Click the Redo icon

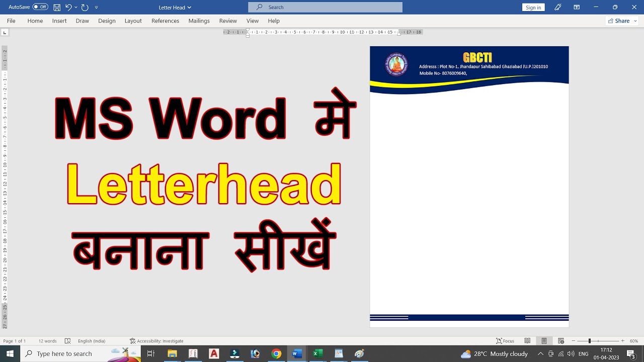pyautogui.click(x=85, y=8)
